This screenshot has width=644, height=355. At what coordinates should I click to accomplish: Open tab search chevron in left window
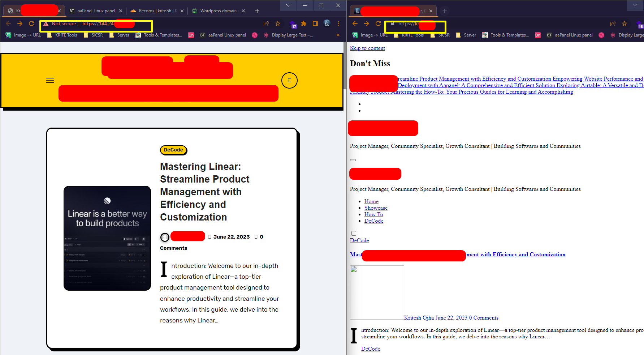click(288, 5)
